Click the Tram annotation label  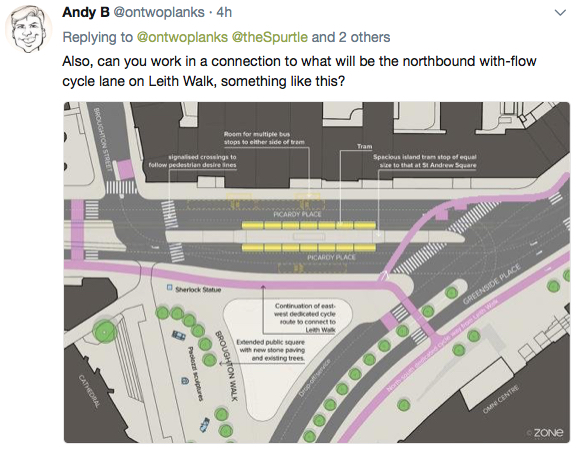click(364, 147)
